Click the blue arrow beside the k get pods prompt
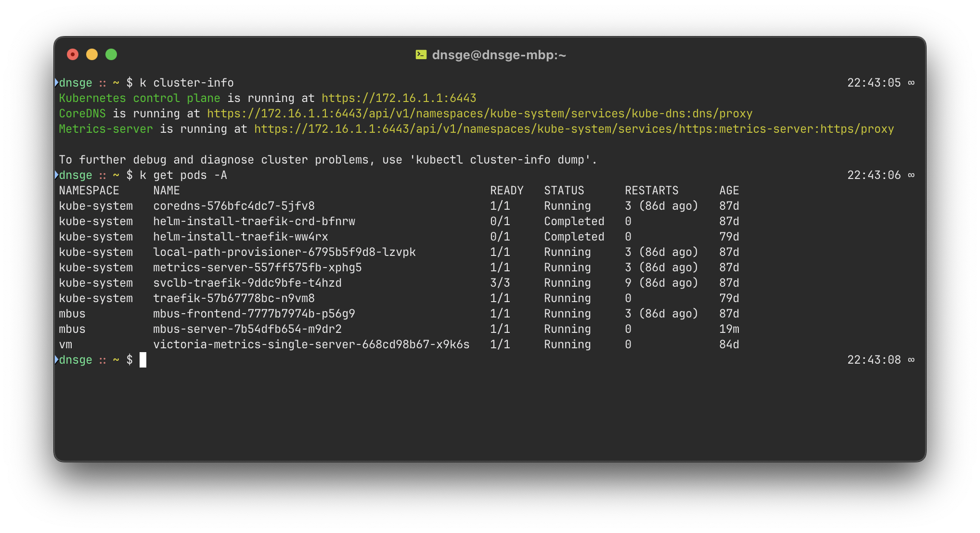 coord(56,175)
